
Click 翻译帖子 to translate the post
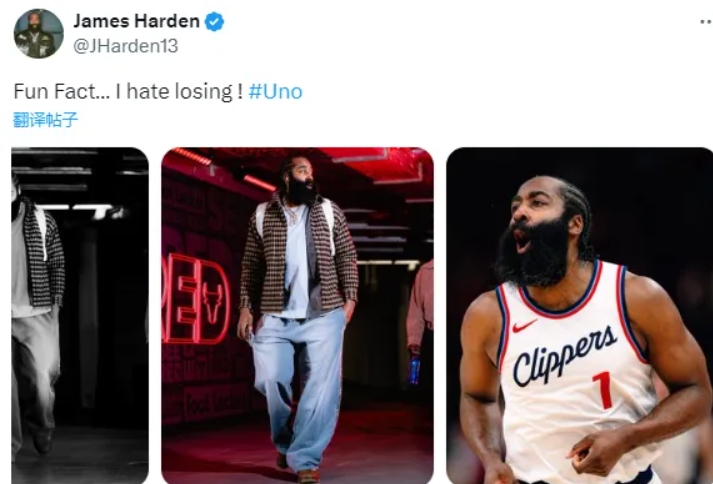(45, 120)
